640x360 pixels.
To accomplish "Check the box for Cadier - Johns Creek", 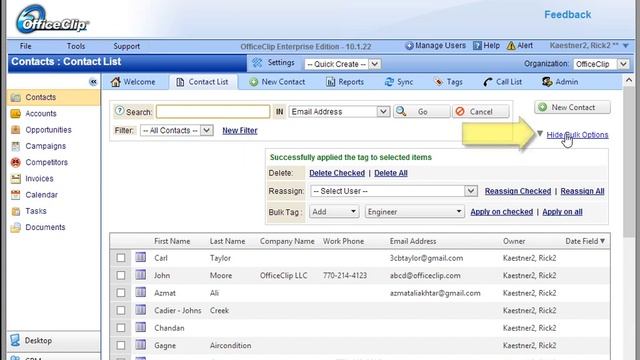I will tap(121, 311).
